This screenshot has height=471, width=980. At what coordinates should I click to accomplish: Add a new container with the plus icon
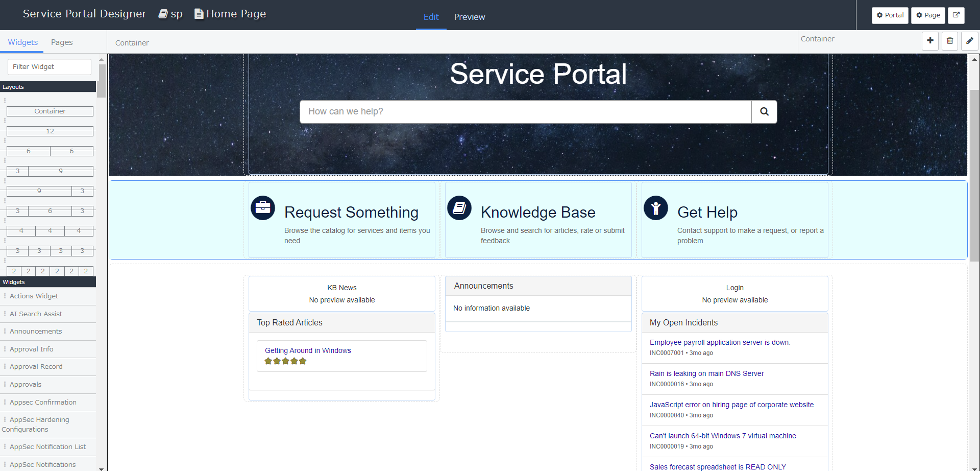(x=929, y=41)
